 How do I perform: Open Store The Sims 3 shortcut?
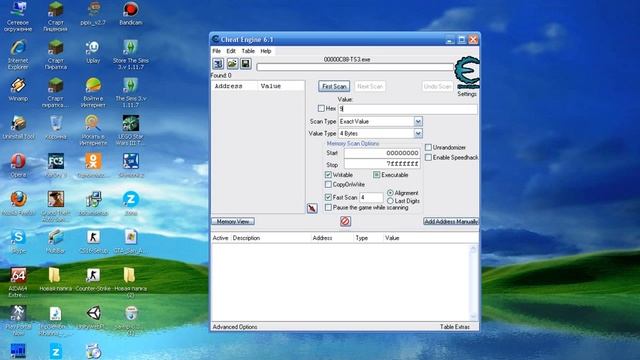click(x=131, y=55)
